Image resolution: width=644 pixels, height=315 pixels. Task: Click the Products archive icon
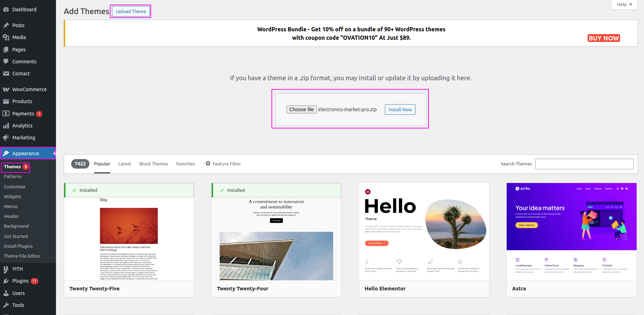coord(6,101)
